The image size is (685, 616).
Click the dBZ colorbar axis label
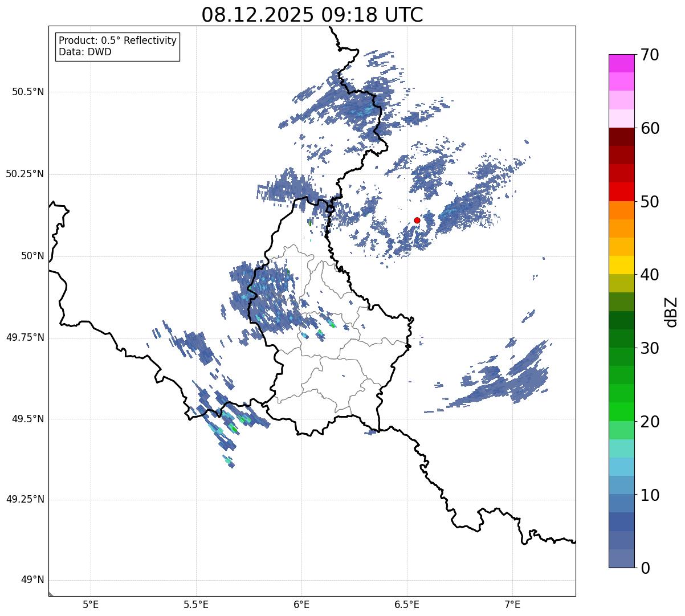point(672,312)
